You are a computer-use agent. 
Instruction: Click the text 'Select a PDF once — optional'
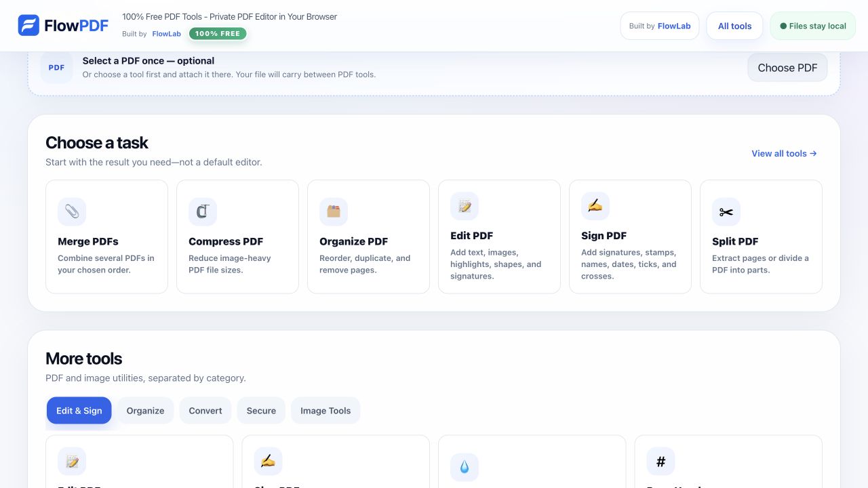149,61
